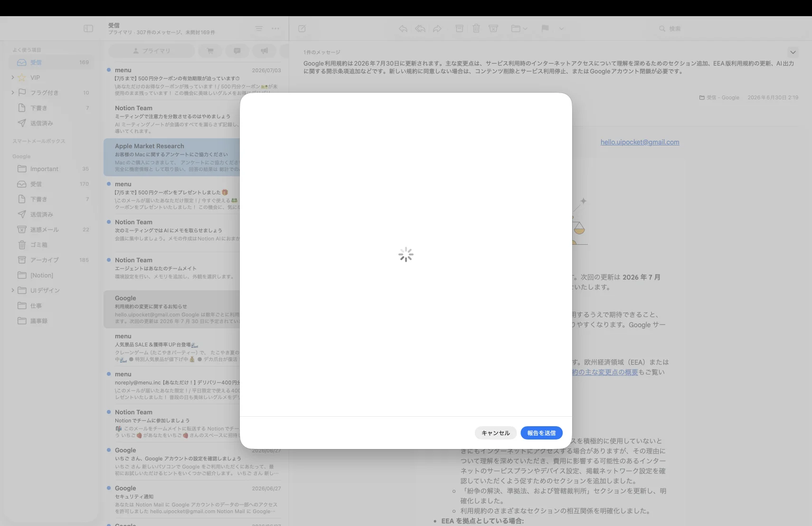Select the プライマリ category tab

[x=151, y=51]
